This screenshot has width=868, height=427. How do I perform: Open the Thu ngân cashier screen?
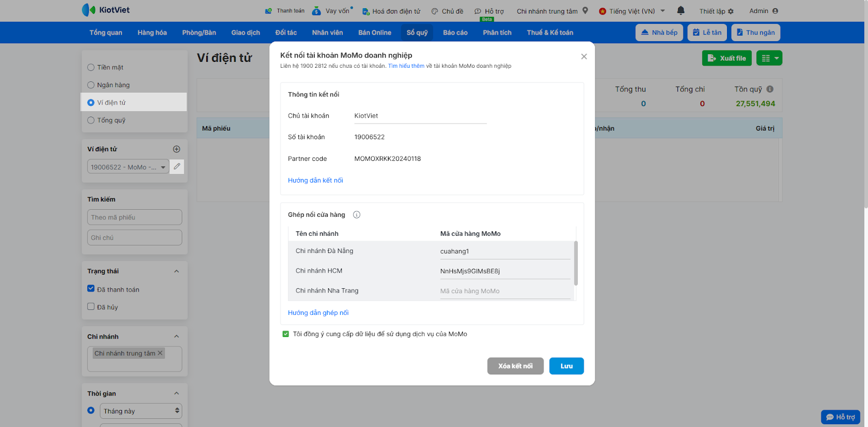point(756,33)
